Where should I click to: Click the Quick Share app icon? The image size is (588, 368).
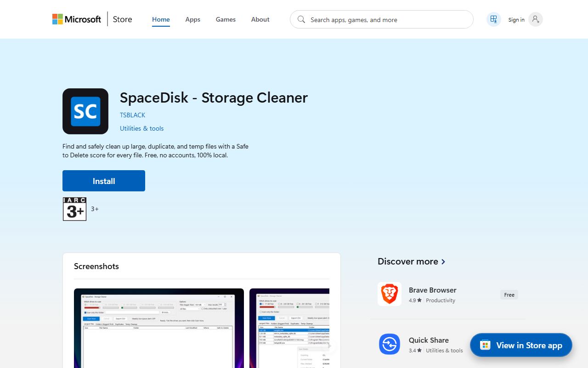[390, 344]
